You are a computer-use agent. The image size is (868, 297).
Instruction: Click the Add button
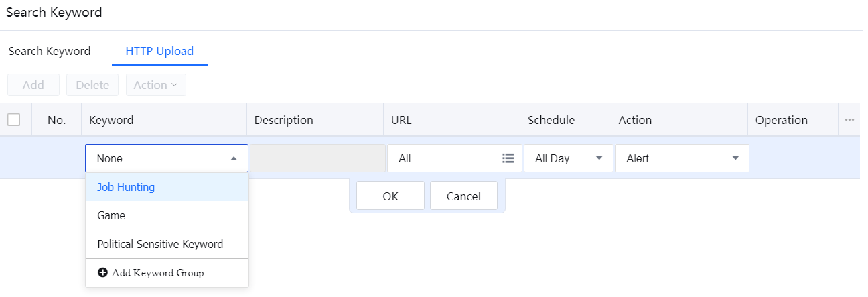pos(33,85)
